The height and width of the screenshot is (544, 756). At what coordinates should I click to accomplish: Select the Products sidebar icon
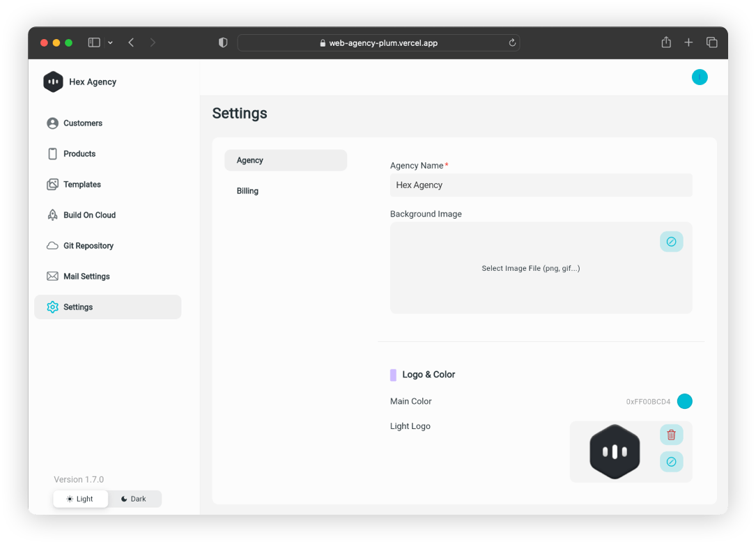[x=52, y=154]
